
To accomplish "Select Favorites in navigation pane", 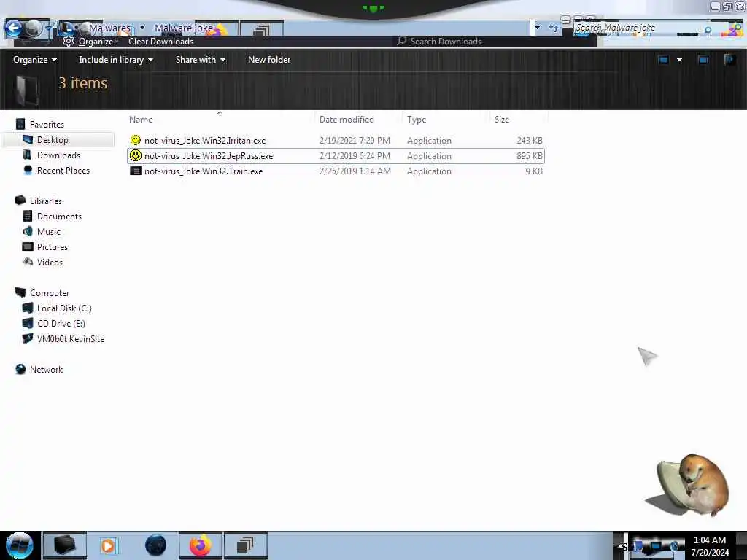I will 47,124.
